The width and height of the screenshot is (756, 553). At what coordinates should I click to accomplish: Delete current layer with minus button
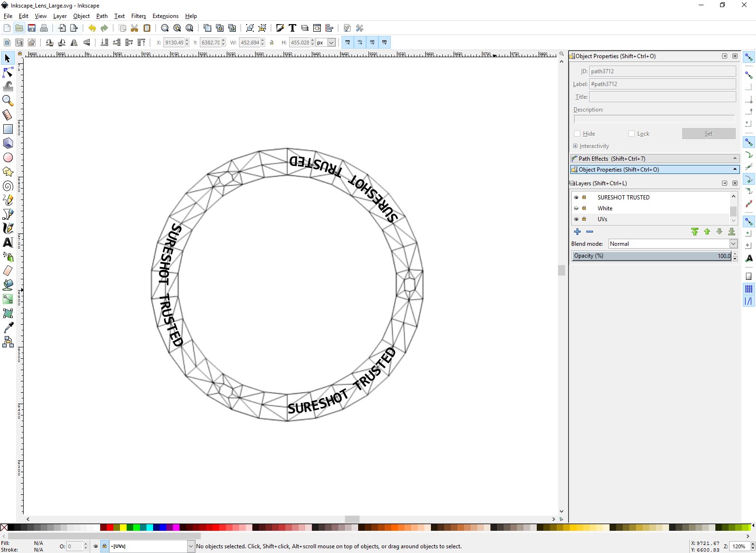(590, 232)
